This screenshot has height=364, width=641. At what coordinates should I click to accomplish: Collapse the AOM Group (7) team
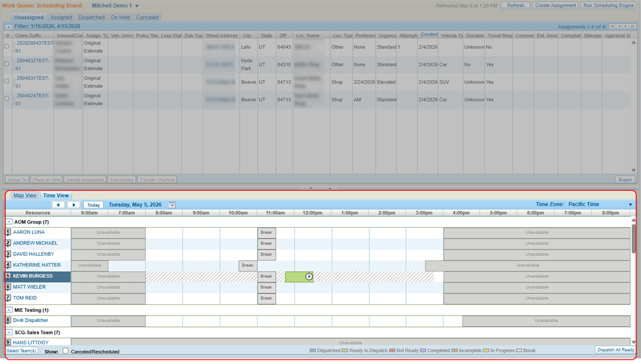pos(9,222)
